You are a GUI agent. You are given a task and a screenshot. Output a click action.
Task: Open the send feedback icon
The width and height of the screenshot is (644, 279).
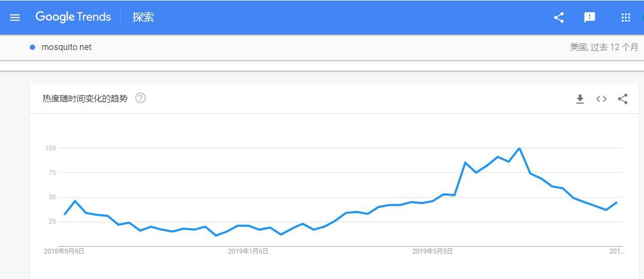[x=590, y=18]
